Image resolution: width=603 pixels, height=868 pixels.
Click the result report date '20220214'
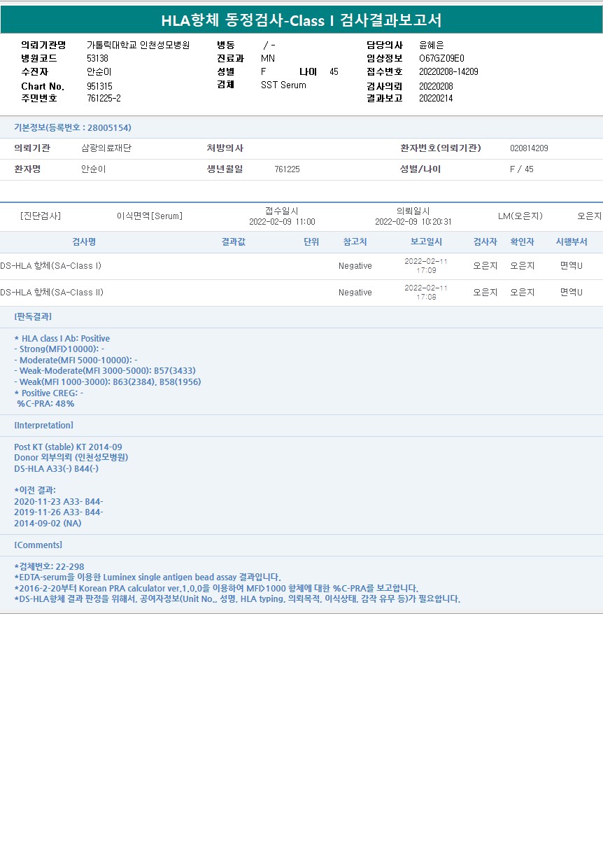(436, 98)
